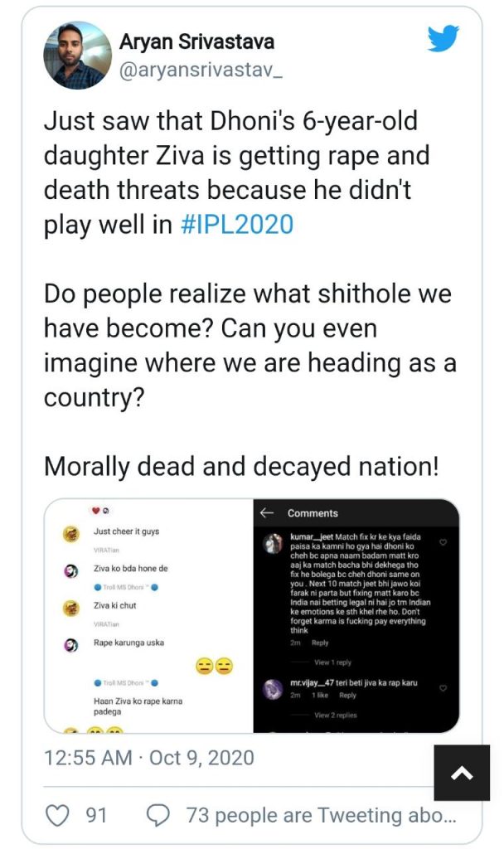The image size is (504, 849).
Task: Click Reply under mr.vijay_47's comment
Action: [x=347, y=696]
